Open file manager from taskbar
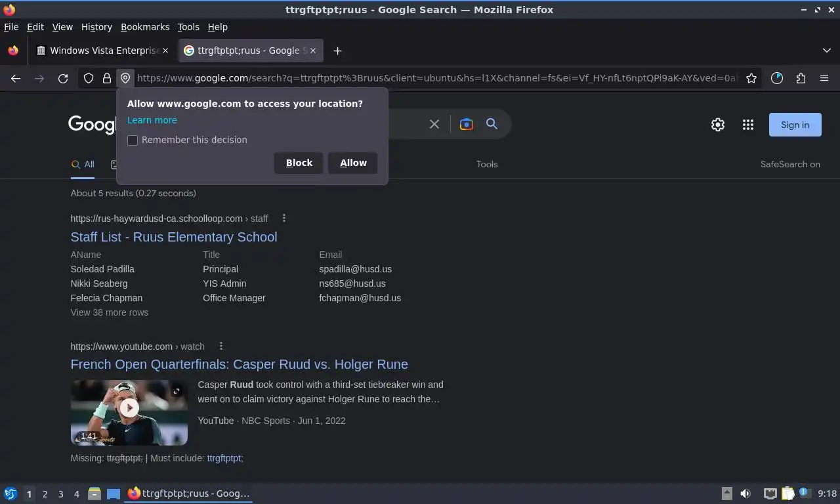 tap(94, 493)
